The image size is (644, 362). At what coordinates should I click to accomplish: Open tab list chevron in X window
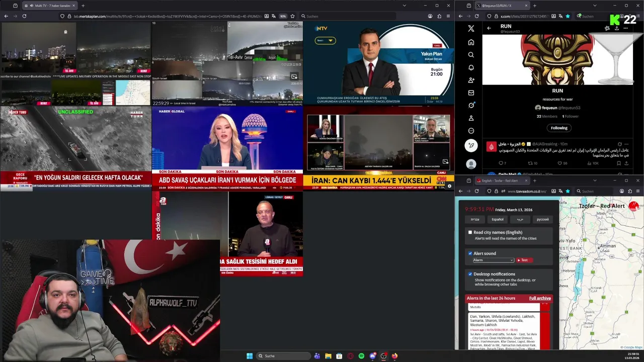(595, 6)
